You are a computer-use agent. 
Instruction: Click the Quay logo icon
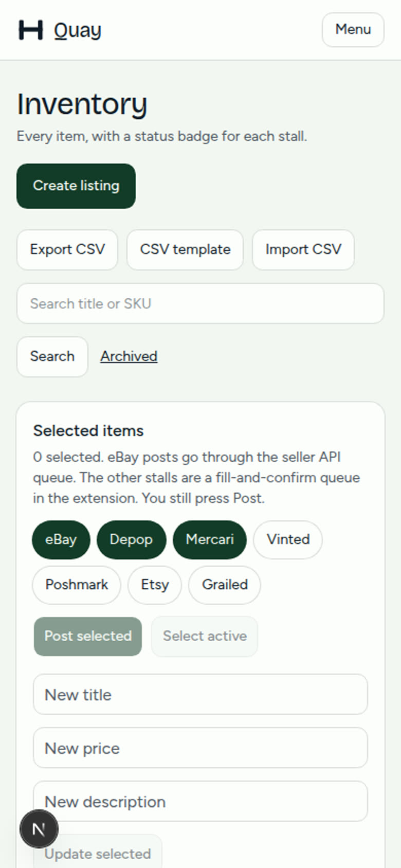[x=31, y=30]
